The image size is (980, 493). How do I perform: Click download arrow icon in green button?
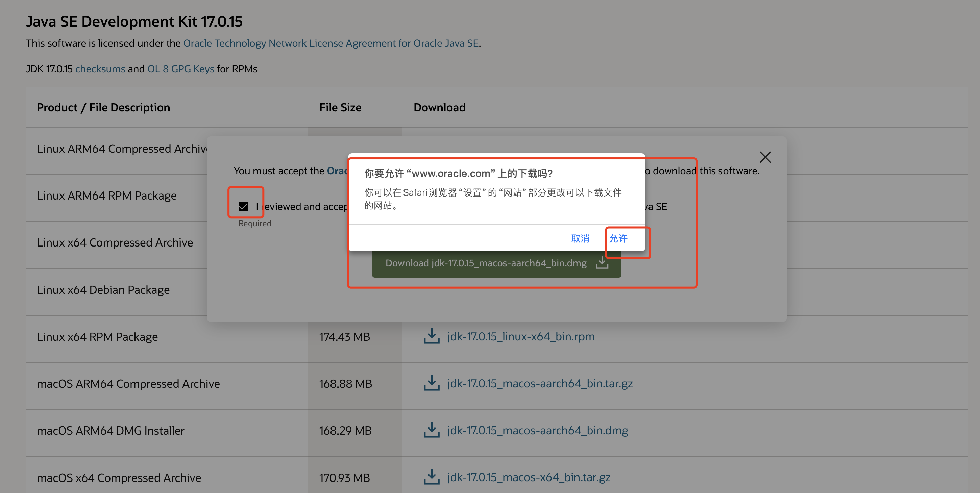[602, 263]
